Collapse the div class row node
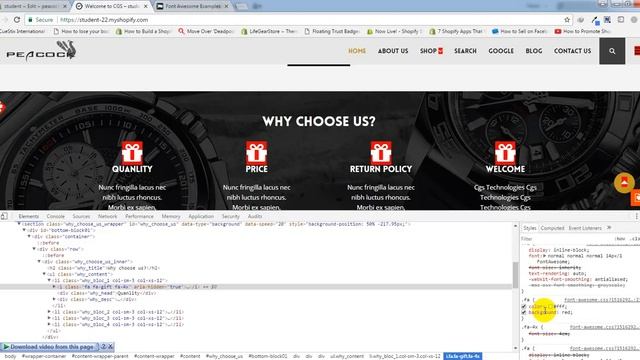 coord(34,249)
